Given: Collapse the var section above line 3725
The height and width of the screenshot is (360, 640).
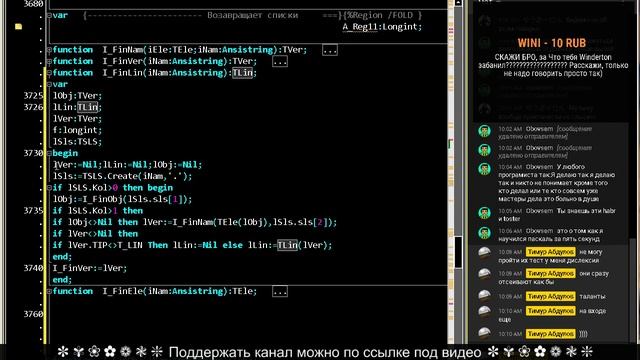Looking at the screenshot, I should [x=49, y=84].
